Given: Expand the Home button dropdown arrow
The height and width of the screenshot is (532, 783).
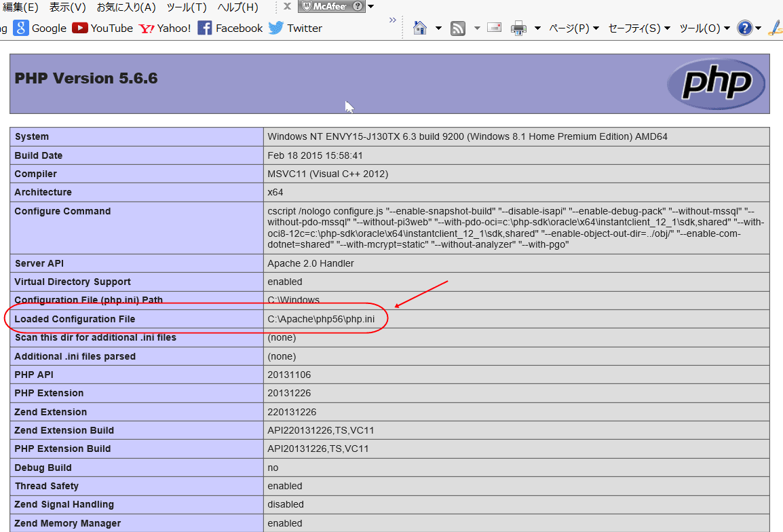Looking at the screenshot, I should (x=438, y=28).
